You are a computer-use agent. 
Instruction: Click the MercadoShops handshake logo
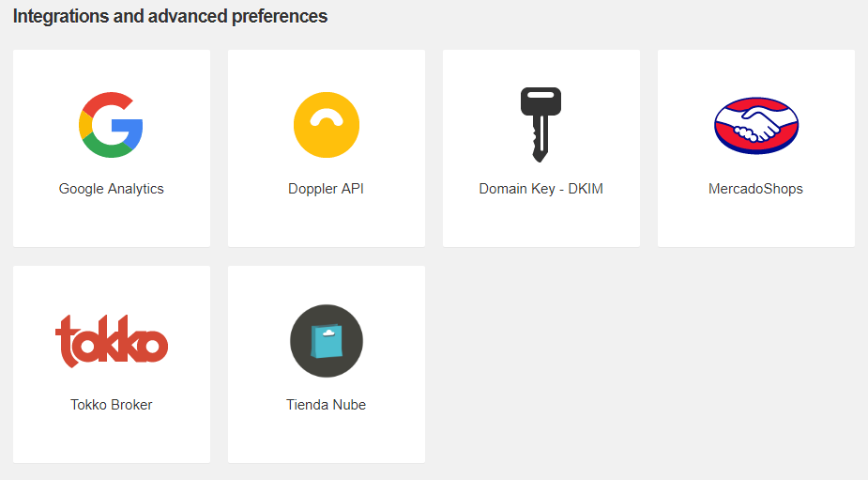(756, 126)
